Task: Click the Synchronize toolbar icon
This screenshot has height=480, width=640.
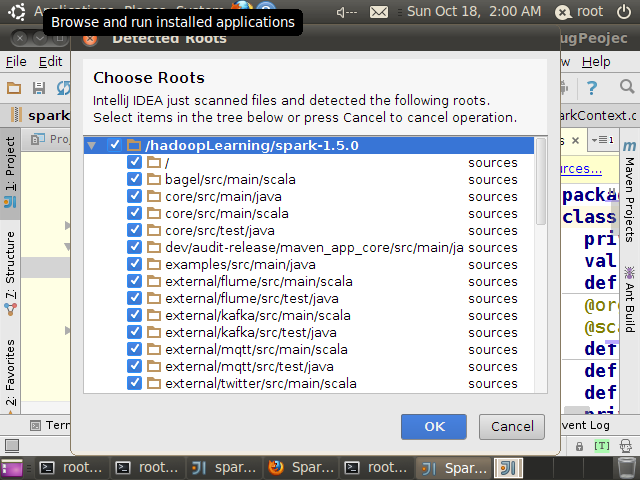Action: click(x=63, y=87)
